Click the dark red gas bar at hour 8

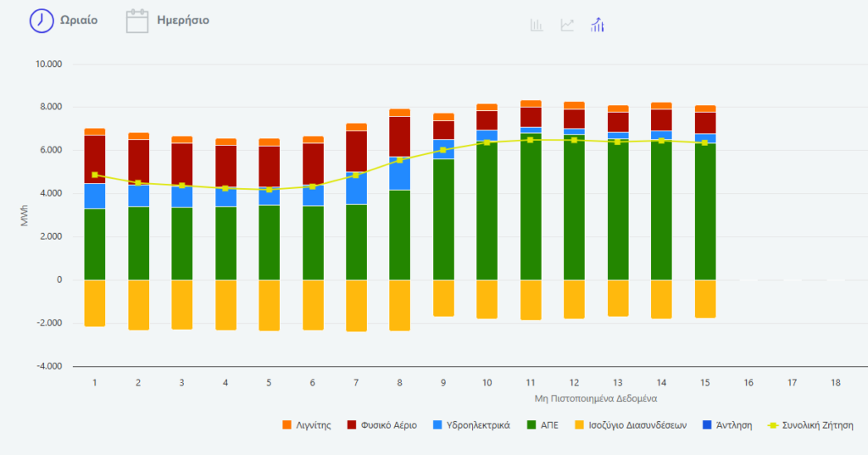399,136
